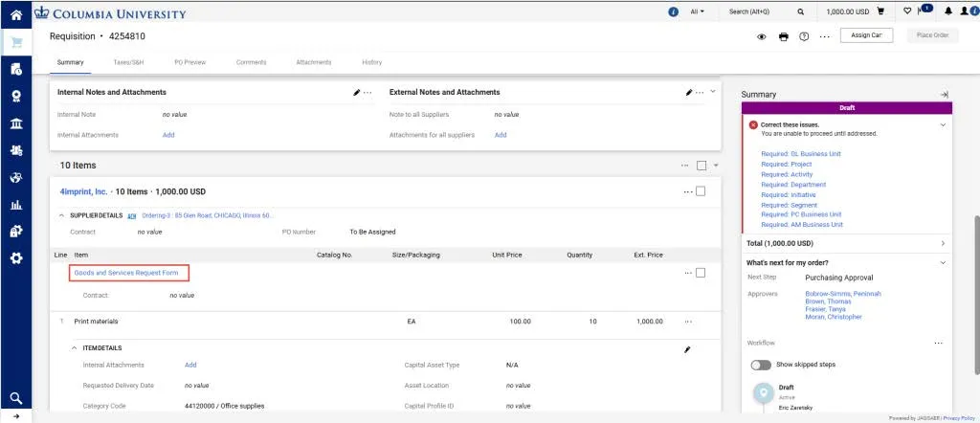Toggle Show skipped steps switch

(x=761, y=365)
